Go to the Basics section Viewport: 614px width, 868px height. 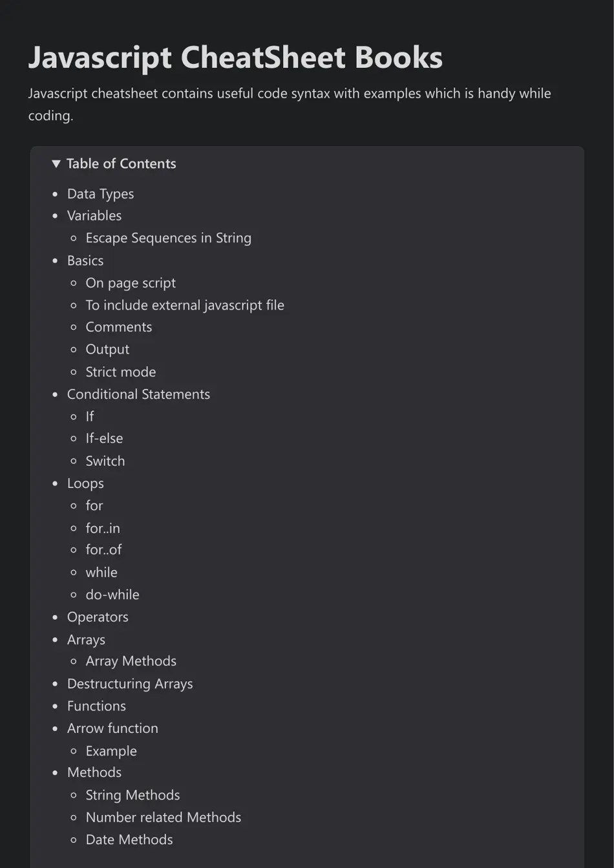(85, 260)
